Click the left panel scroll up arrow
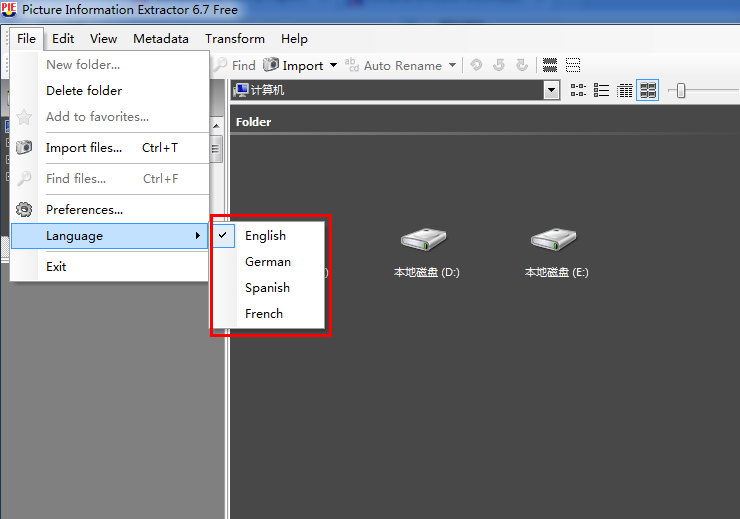The height and width of the screenshot is (519, 740). click(x=216, y=126)
